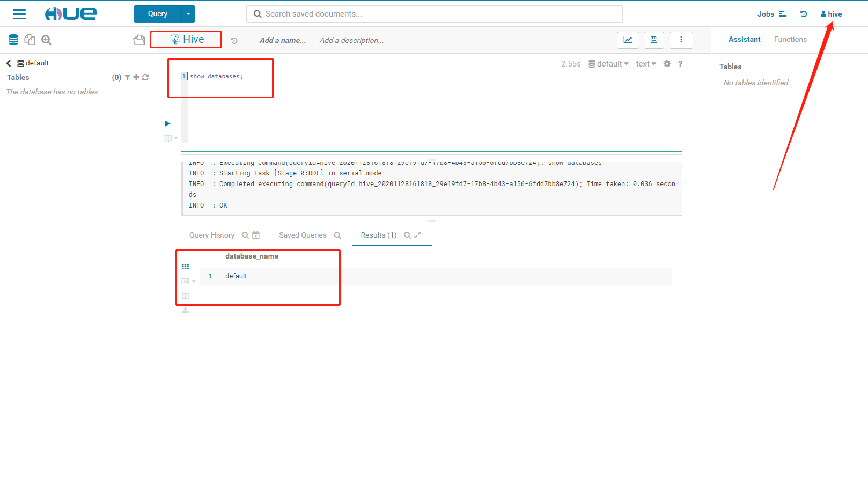Focus the Search saved documents field
This screenshot has width=868, height=487.
(x=435, y=14)
